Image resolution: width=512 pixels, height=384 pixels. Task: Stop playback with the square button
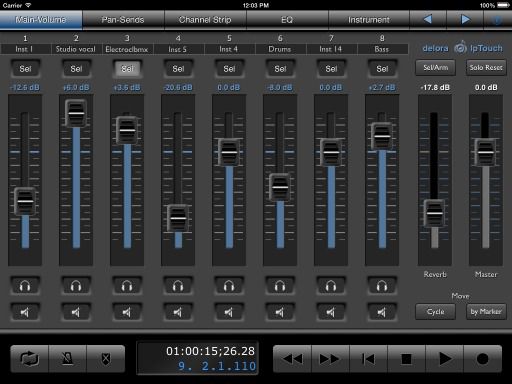(406, 359)
